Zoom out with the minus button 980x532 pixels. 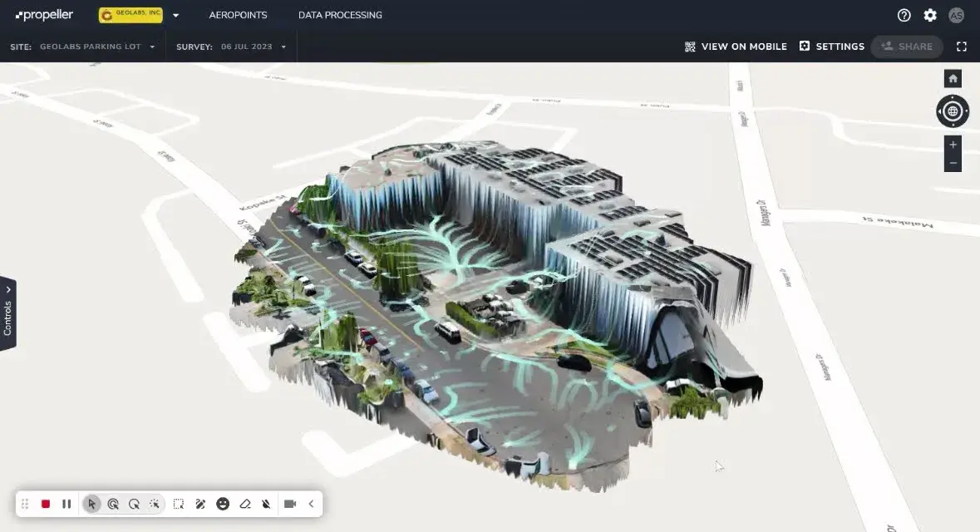pos(953,163)
